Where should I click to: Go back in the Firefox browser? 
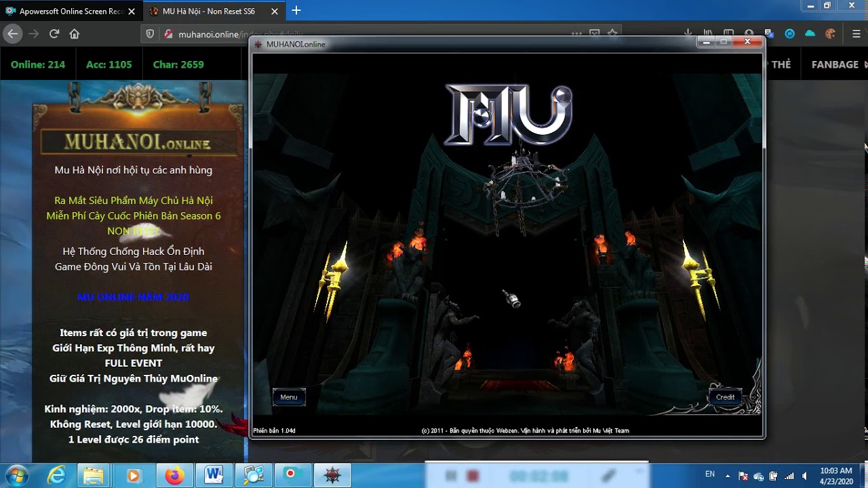[12, 34]
